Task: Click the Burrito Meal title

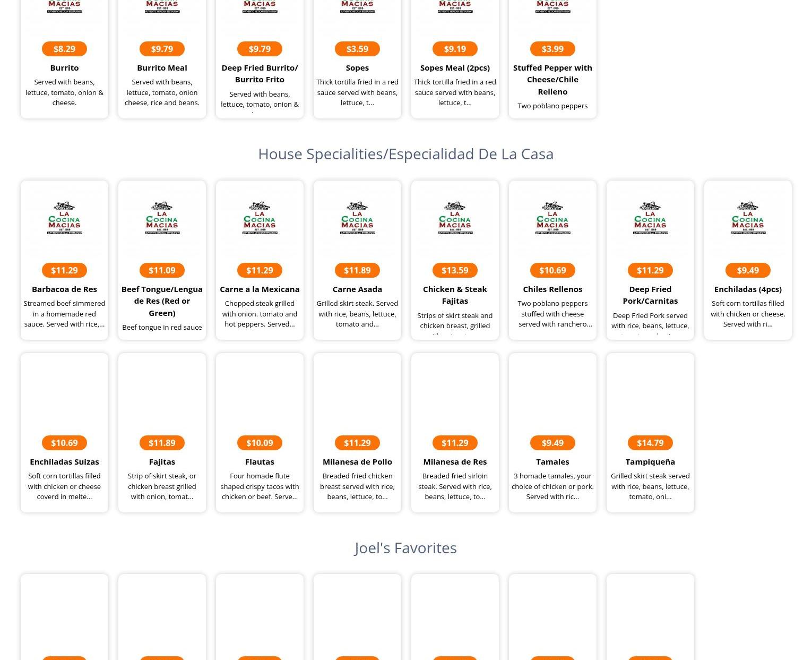Action: [162, 68]
